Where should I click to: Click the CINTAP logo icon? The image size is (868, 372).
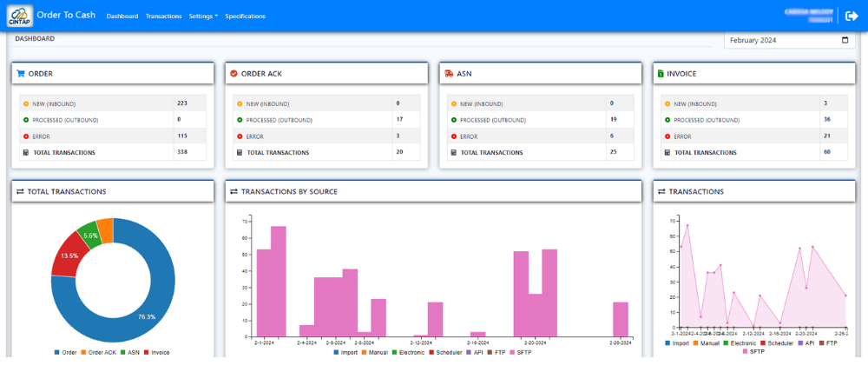pos(20,16)
